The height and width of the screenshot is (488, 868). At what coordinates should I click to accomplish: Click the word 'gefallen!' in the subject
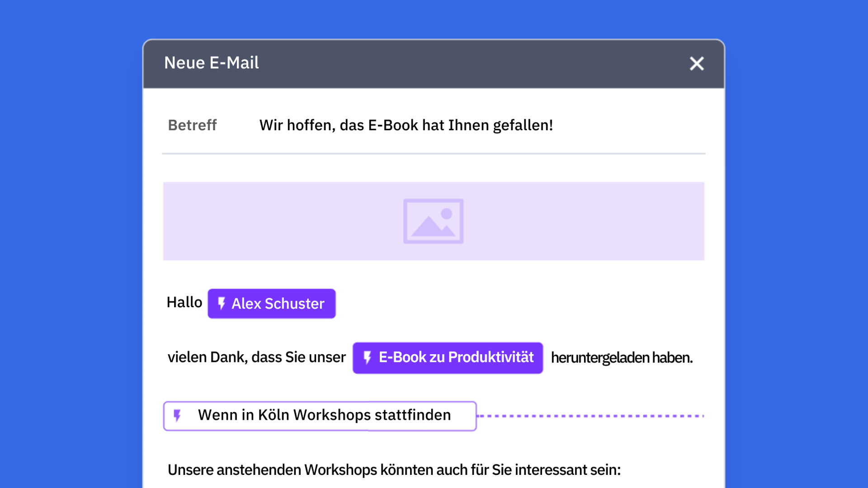click(x=523, y=125)
